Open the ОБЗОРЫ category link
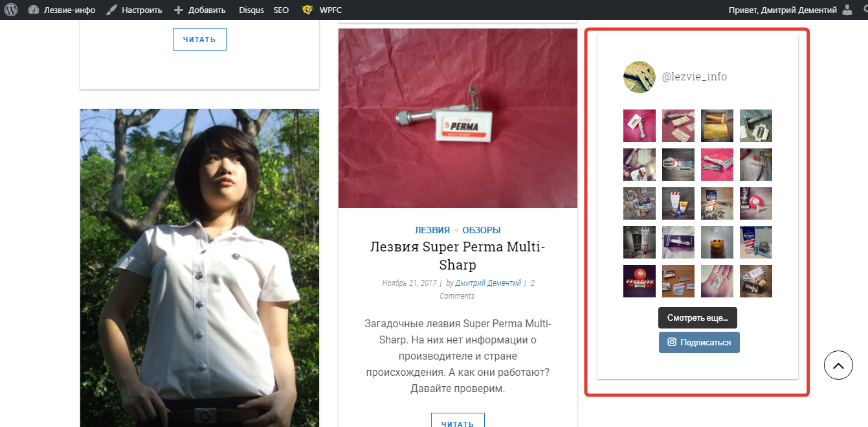 tap(481, 230)
